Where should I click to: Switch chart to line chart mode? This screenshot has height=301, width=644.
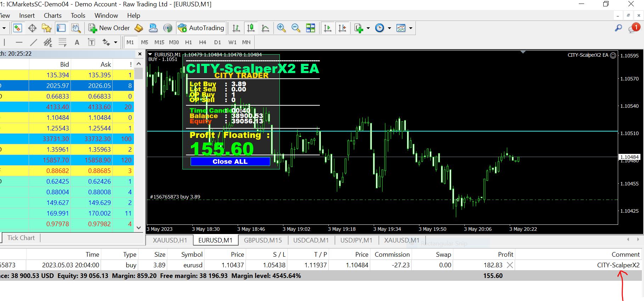coord(265,28)
